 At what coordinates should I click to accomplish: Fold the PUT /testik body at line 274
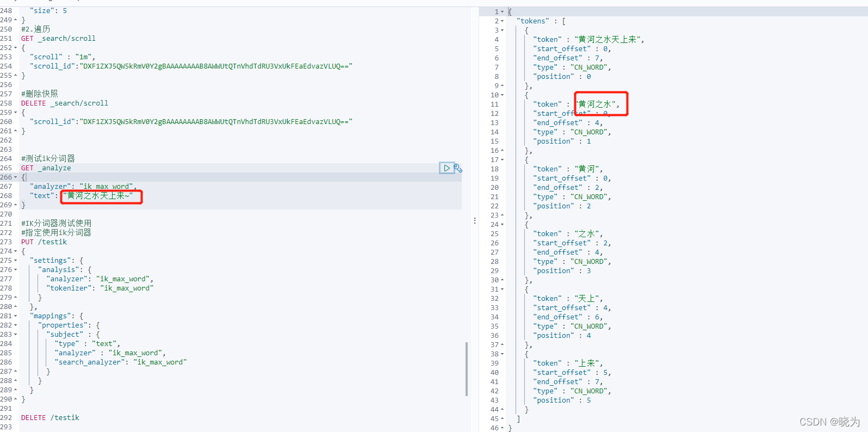15,251
